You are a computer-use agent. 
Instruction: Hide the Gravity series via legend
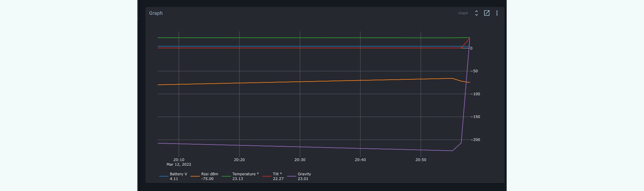pos(304,174)
